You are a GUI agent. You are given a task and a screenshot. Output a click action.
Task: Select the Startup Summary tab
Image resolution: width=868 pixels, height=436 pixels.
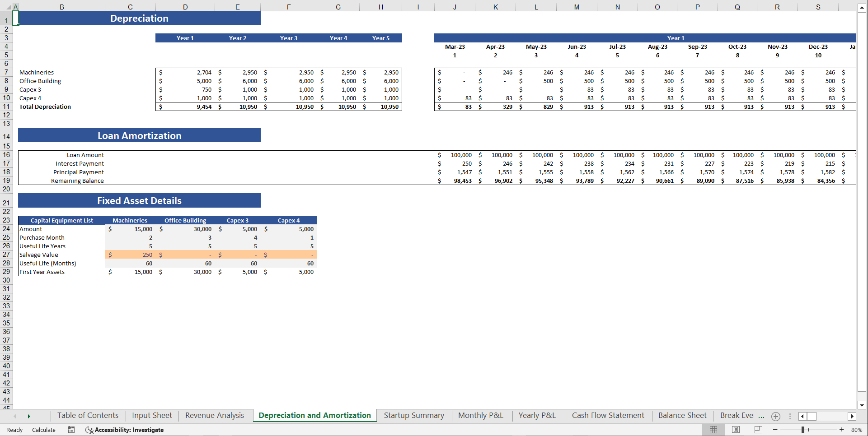pyautogui.click(x=413, y=415)
